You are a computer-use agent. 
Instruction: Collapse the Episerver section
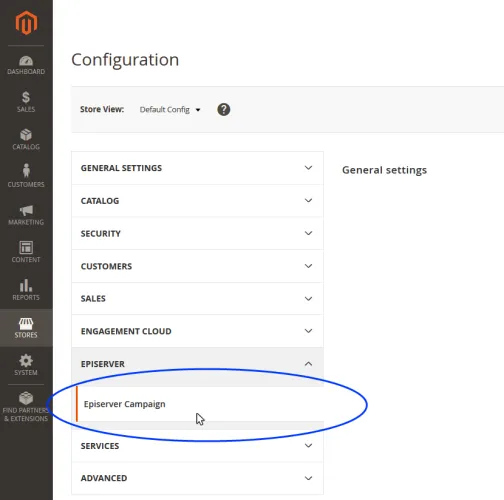197,364
